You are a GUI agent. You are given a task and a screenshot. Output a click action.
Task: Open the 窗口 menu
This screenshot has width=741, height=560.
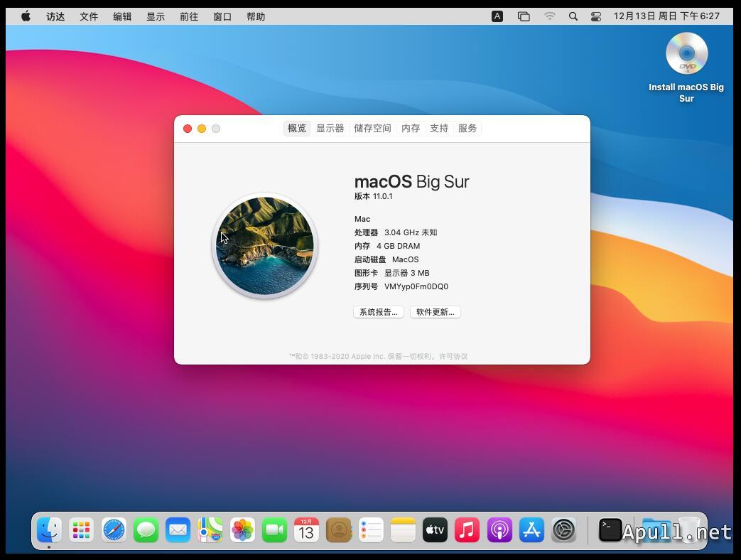pos(222,16)
